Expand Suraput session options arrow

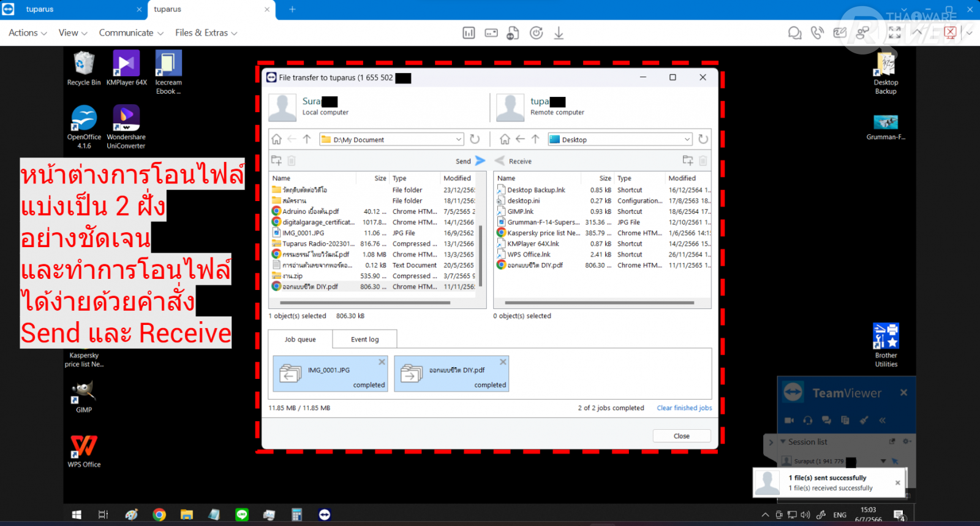click(x=883, y=461)
